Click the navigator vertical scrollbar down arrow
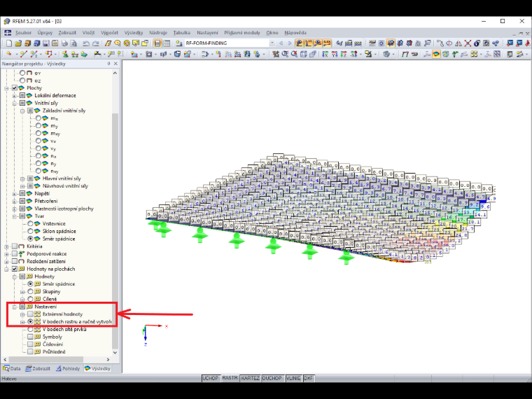This screenshot has width=532, height=399. coord(115,352)
